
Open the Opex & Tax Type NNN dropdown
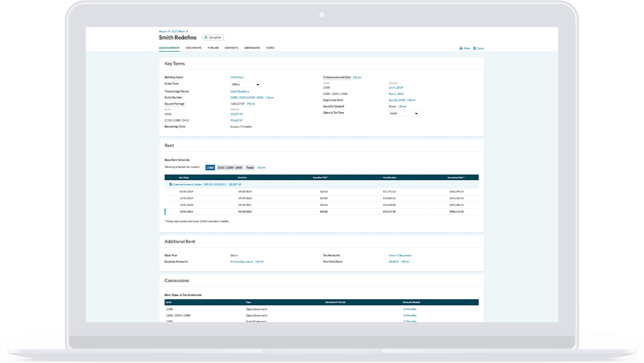[x=403, y=113]
